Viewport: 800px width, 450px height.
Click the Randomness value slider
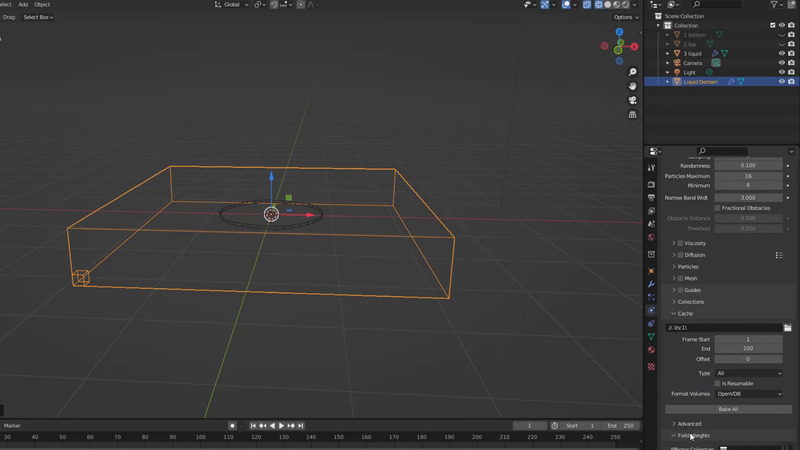point(748,165)
